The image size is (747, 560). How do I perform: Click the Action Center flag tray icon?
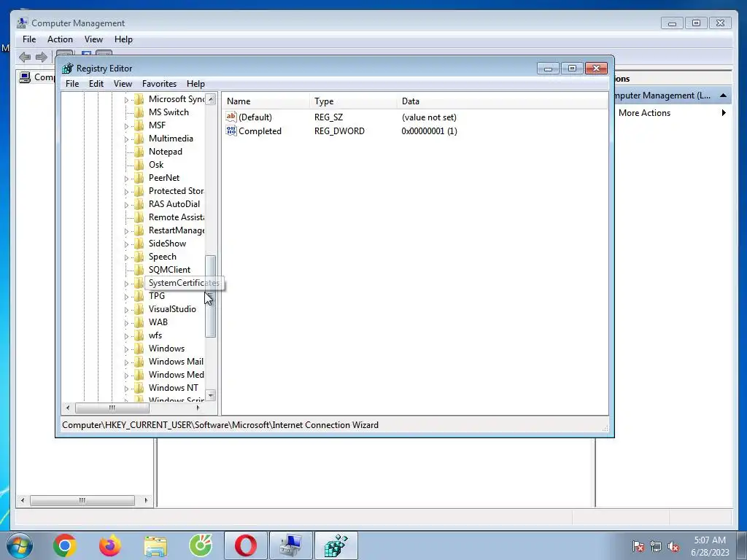coord(638,546)
